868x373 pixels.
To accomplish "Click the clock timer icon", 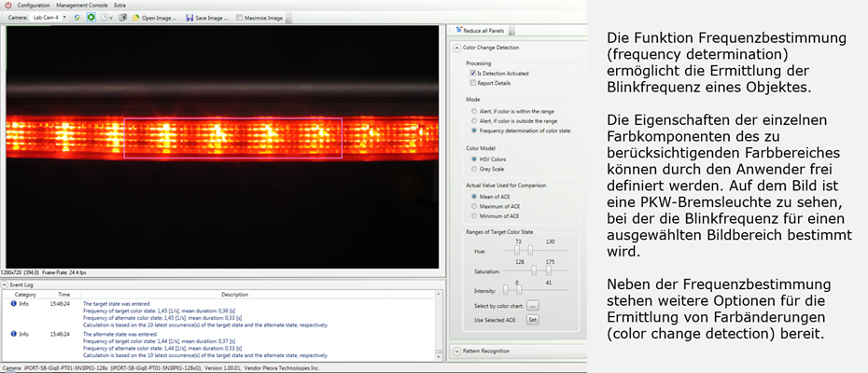I will click(x=105, y=17).
